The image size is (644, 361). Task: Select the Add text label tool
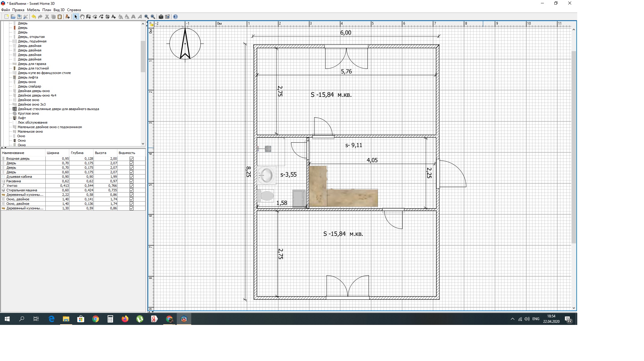(114, 17)
